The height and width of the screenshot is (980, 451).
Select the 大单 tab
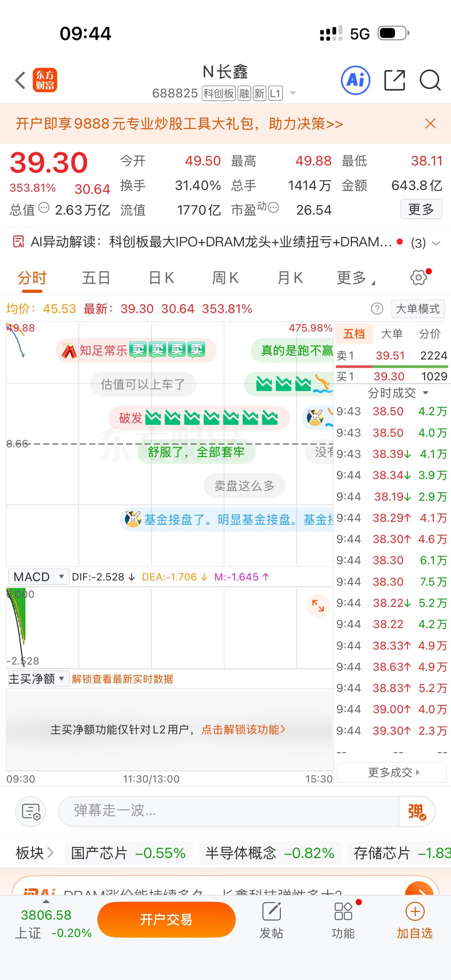click(x=392, y=334)
